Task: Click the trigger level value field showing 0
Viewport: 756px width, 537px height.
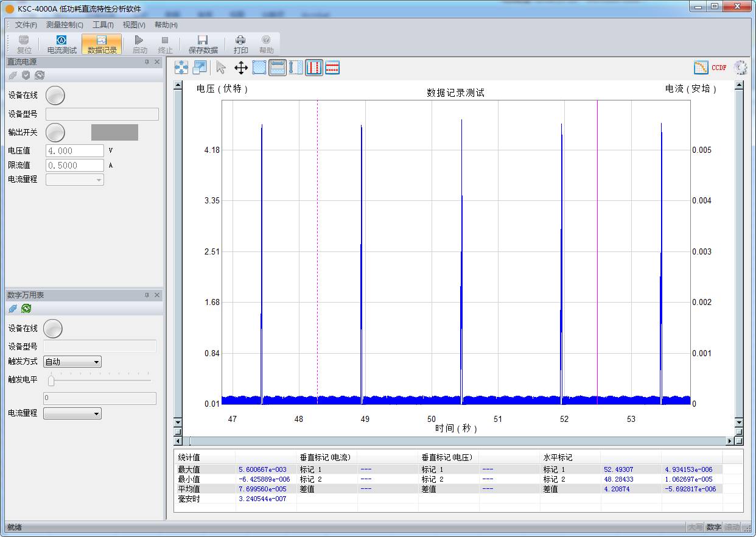Action: point(100,398)
